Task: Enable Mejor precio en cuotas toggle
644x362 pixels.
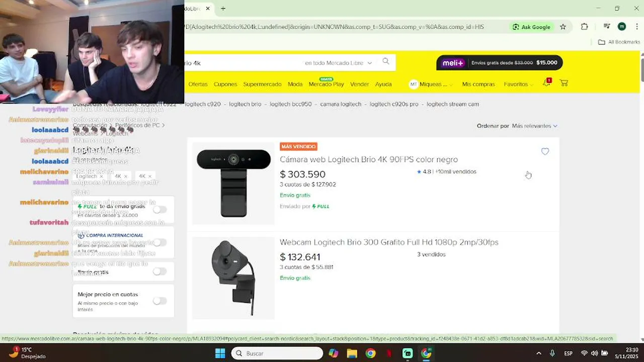Action: click(x=159, y=301)
